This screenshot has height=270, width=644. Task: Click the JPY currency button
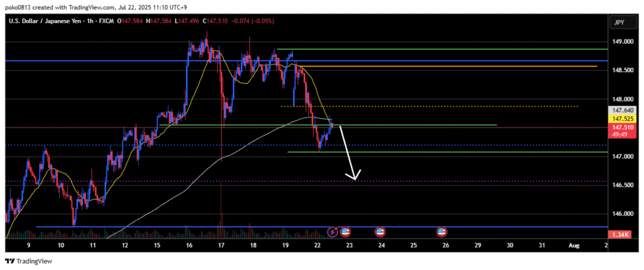coord(619,23)
